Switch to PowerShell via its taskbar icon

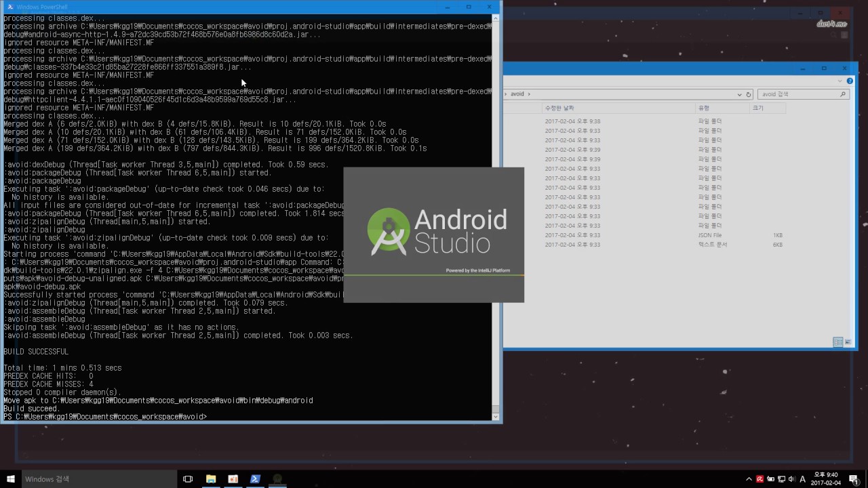click(x=255, y=479)
